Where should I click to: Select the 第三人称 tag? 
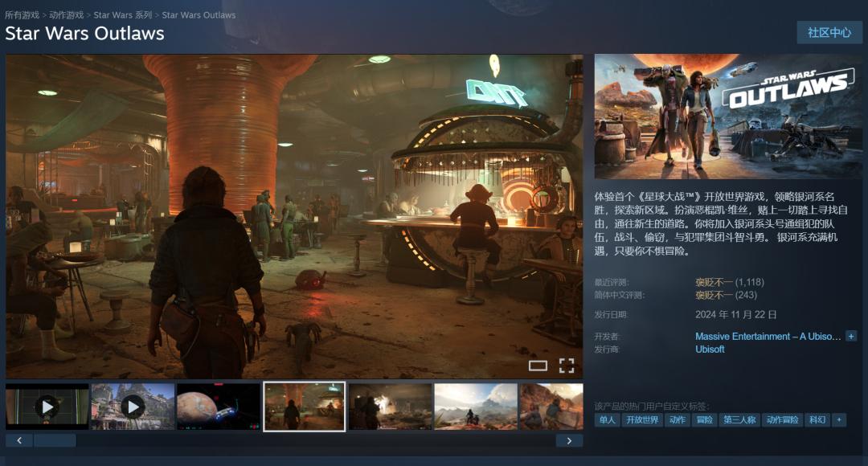click(739, 420)
